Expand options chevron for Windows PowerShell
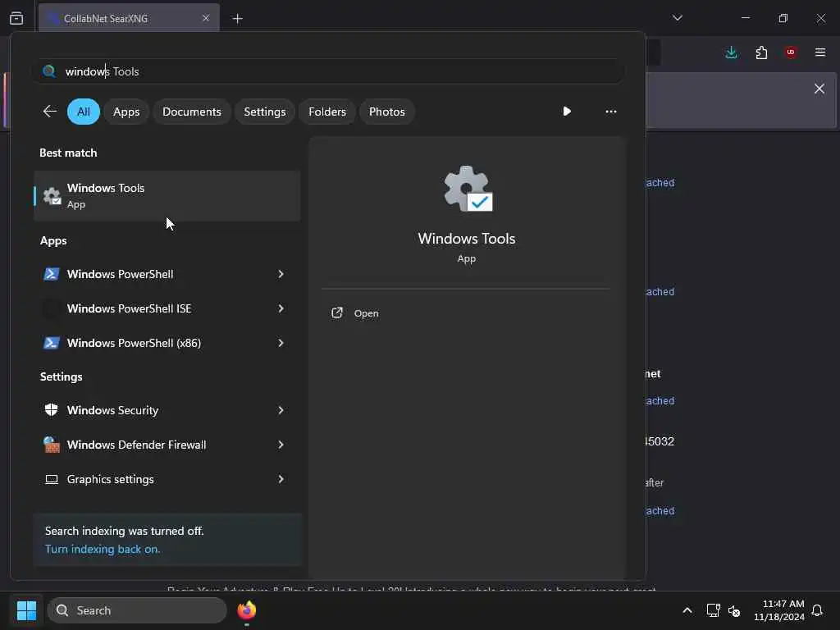The width and height of the screenshot is (840, 630). pyautogui.click(x=281, y=274)
